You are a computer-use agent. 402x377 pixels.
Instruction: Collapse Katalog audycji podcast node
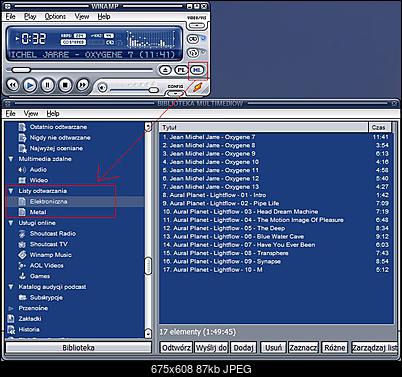(x=11, y=287)
